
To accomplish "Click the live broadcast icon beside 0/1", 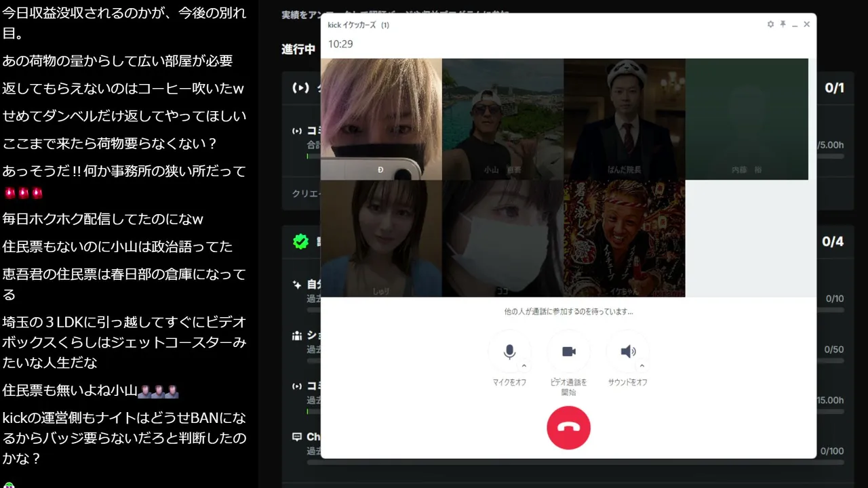I will (300, 88).
